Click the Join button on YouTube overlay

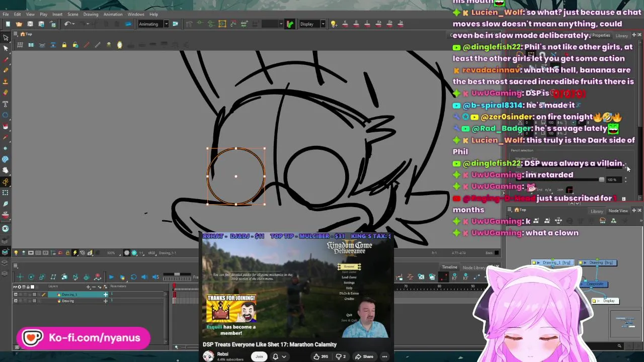[x=259, y=356]
